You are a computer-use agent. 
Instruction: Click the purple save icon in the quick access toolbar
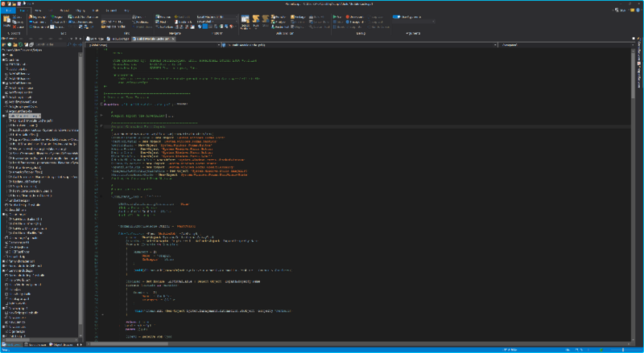[19, 4]
